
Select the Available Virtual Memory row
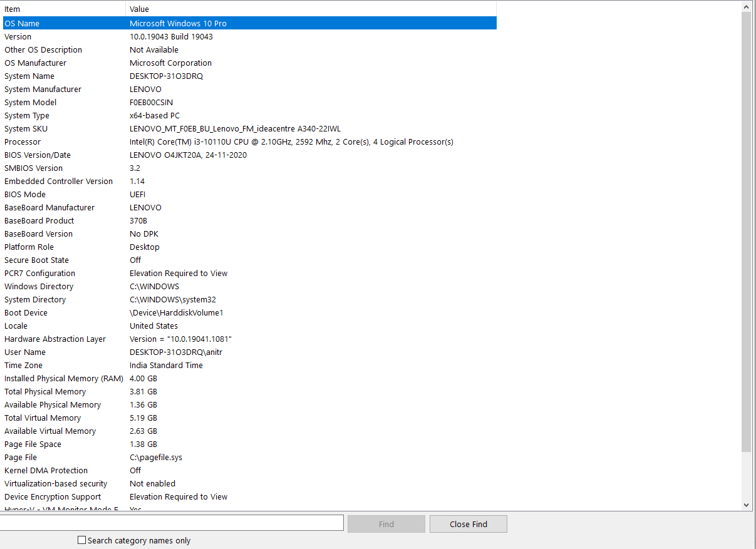[x=249, y=431]
